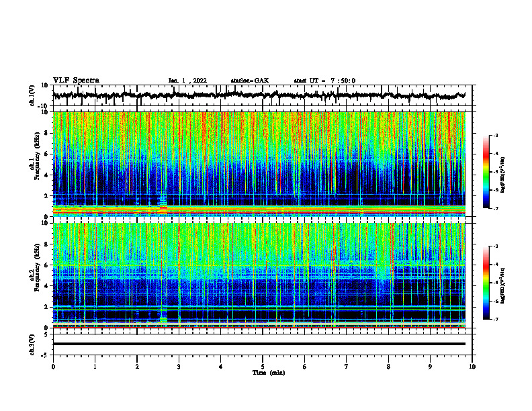
Task: Click the ch.1 frequency spectrogram panel
Action: 259,164
